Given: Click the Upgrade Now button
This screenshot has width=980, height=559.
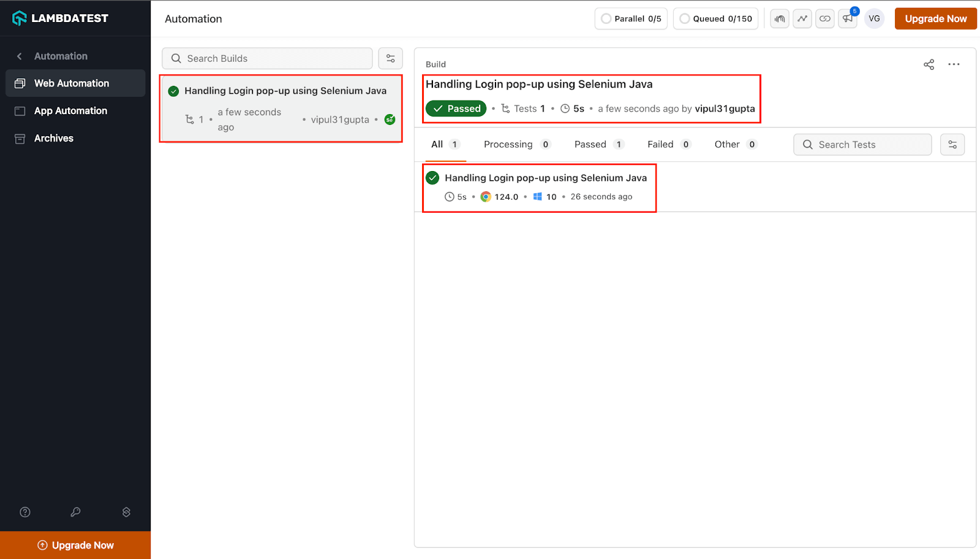Looking at the screenshot, I should (935, 18).
